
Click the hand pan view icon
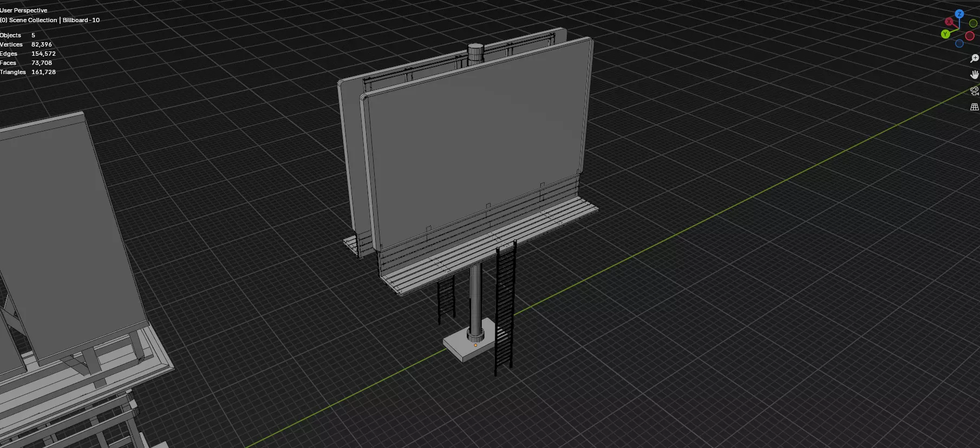pyautogui.click(x=975, y=75)
